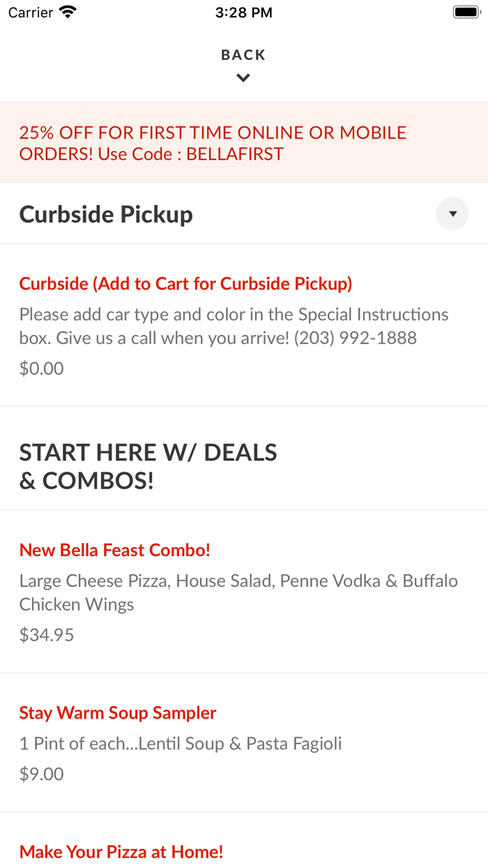
Task: Tap the $9.00 soup sampler price
Action: pos(42,774)
